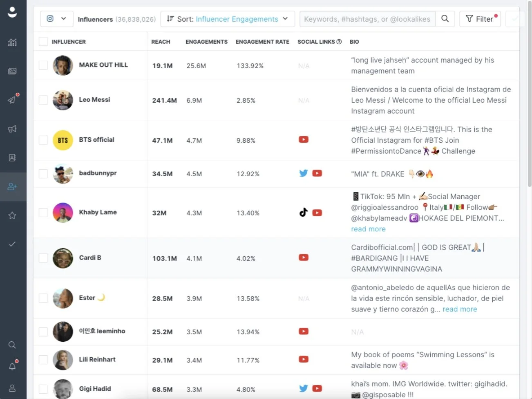The image size is (532, 399).
Task: Sort by the ENGAGEMENT RATE column header
Action: point(262,42)
